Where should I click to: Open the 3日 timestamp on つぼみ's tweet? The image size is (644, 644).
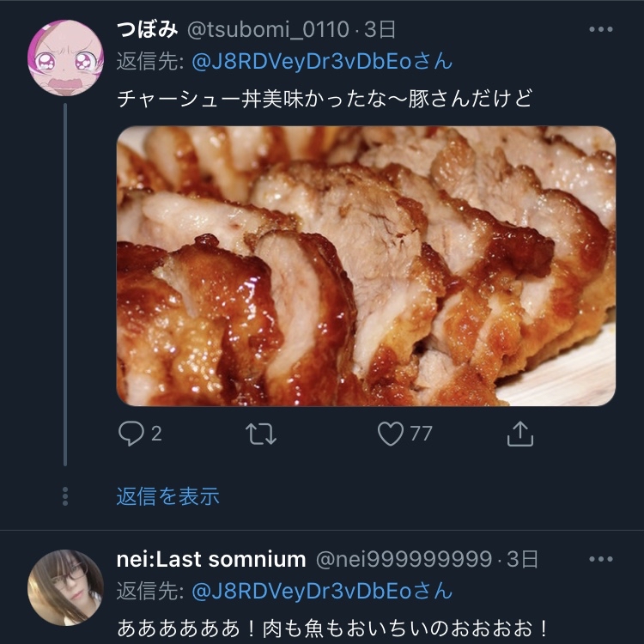(x=380, y=29)
